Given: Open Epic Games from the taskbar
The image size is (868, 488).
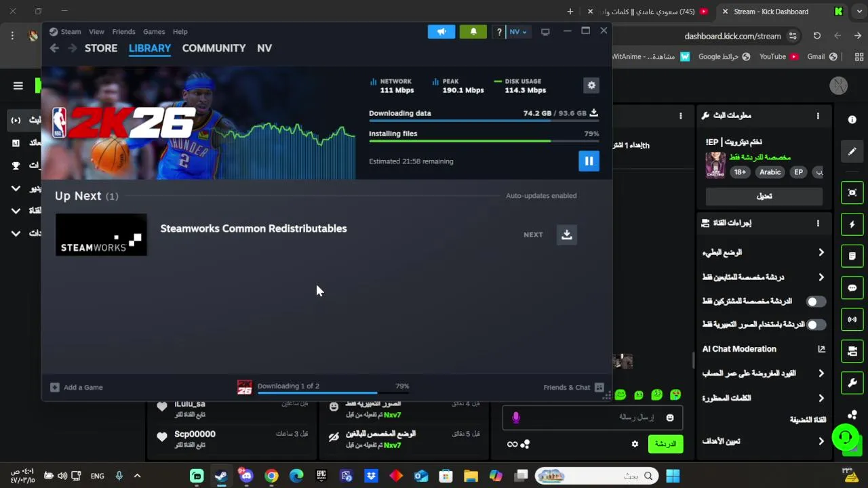Looking at the screenshot, I should click(321, 476).
